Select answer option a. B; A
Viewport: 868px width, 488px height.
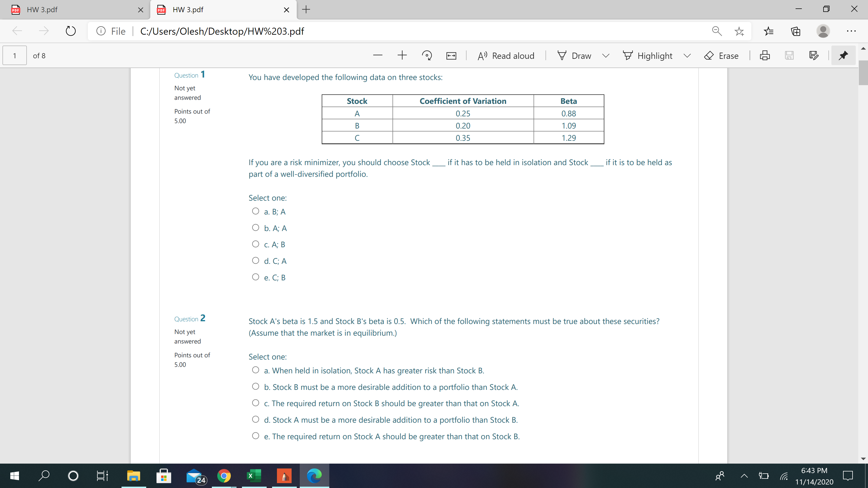256,210
